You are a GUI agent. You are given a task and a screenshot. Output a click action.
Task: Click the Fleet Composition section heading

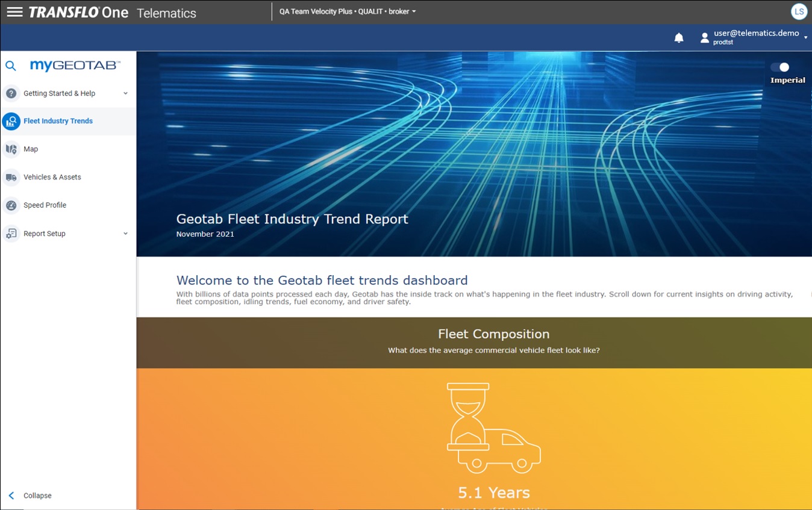(493, 334)
